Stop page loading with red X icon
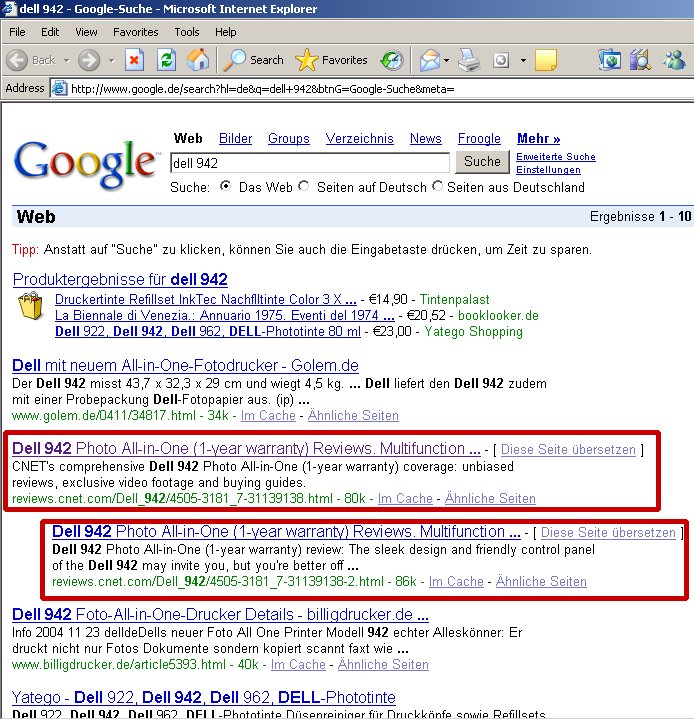Image resolution: width=694 pixels, height=720 pixels. coord(134,60)
